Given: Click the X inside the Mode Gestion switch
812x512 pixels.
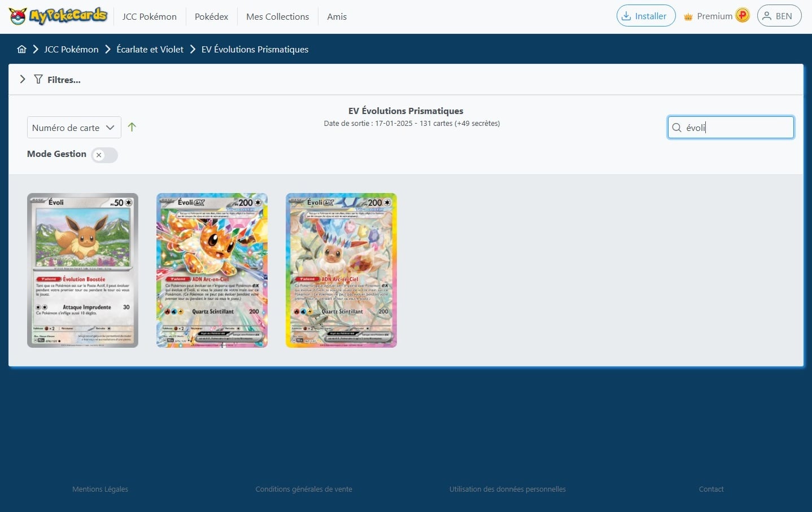Looking at the screenshot, I should click(99, 155).
